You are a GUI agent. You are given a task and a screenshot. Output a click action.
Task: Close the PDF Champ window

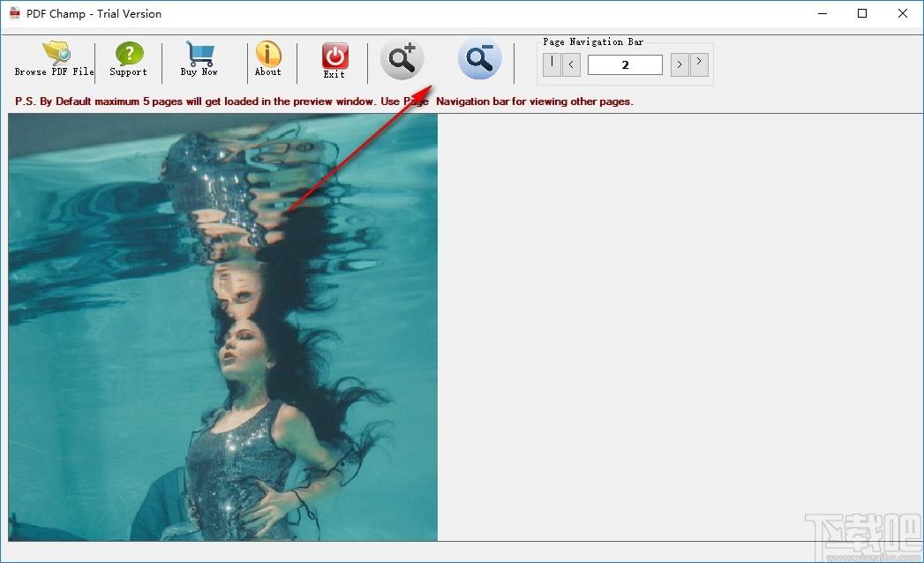click(902, 13)
